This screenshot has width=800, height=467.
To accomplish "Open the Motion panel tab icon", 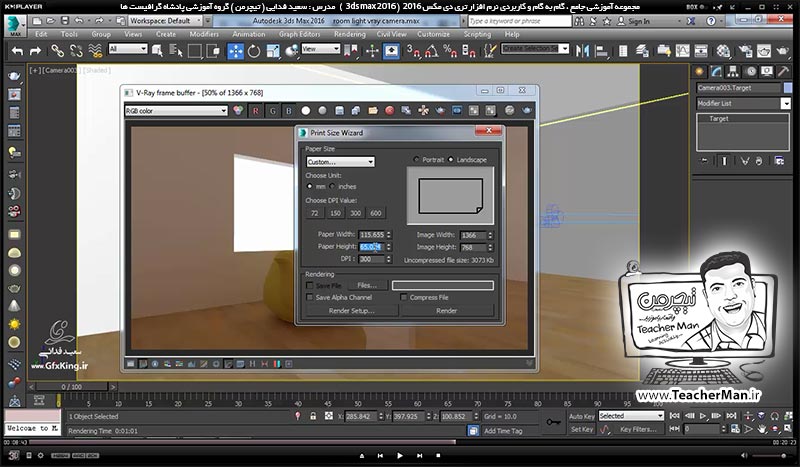I will [750, 71].
